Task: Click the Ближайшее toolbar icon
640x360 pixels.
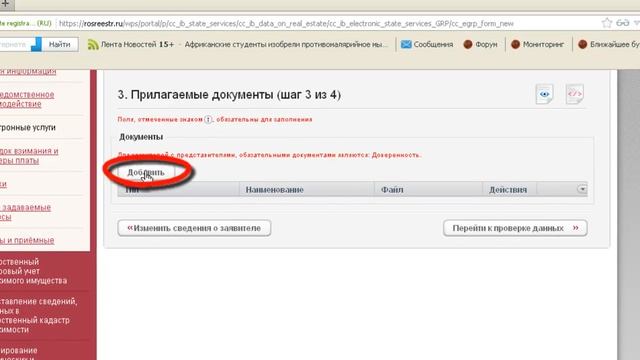Action: point(583,44)
